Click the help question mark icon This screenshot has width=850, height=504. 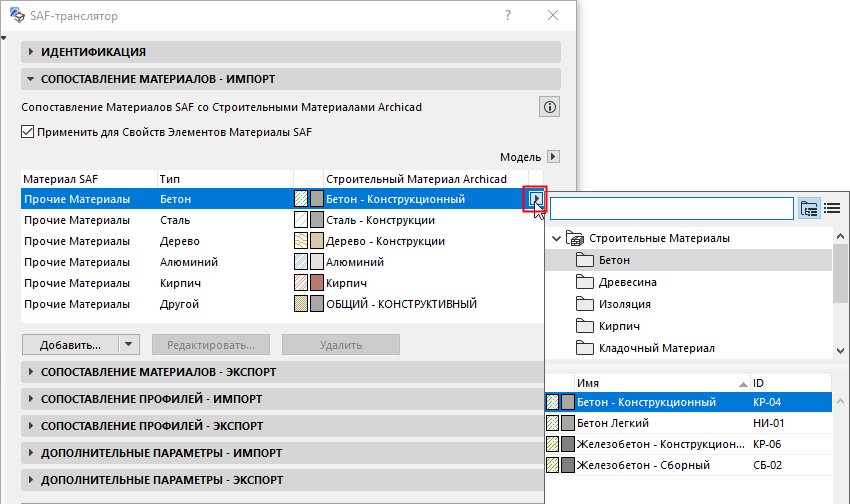(x=508, y=15)
